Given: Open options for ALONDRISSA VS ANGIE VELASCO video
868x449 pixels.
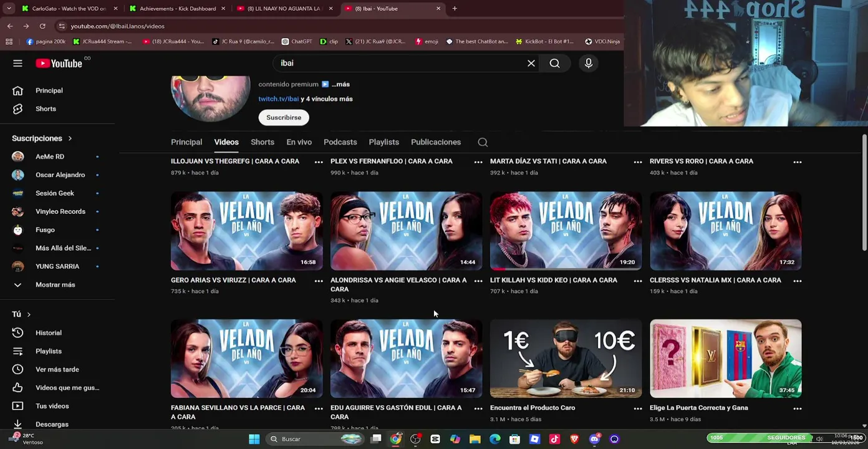Looking at the screenshot, I should pyautogui.click(x=478, y=281).
